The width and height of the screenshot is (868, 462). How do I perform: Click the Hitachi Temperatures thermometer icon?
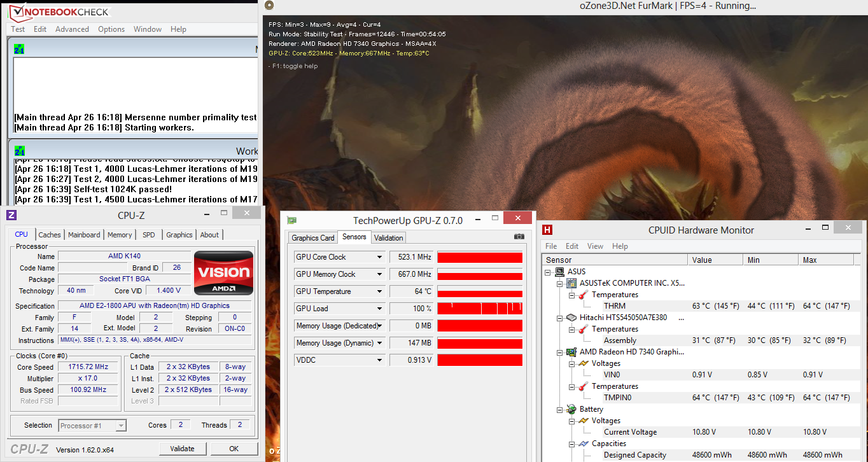click(583, 329)
